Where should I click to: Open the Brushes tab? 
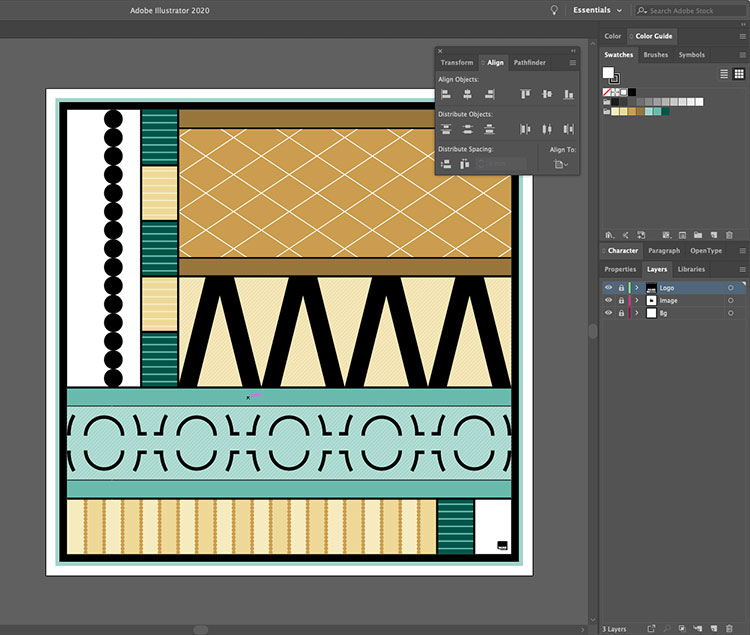point(656,55)
